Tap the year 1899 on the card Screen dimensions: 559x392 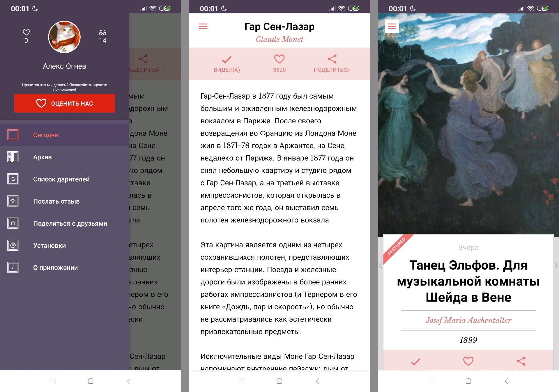click(x=468, y=340)
